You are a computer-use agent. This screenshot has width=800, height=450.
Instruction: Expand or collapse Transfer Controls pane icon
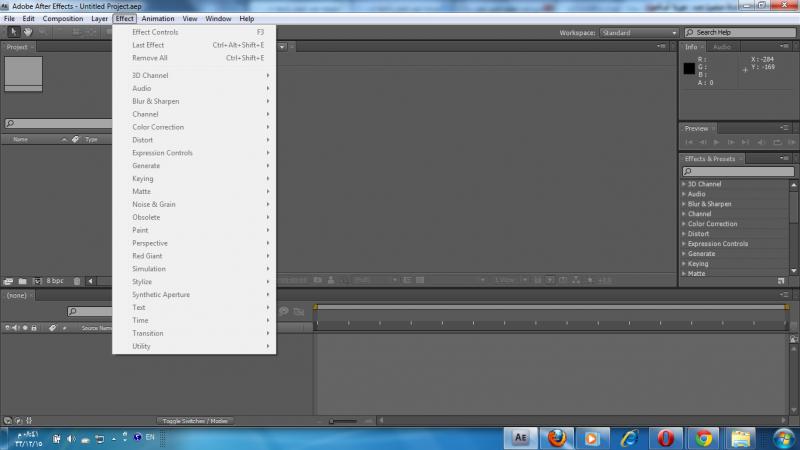pyautogui.click(x=18, y=421)
